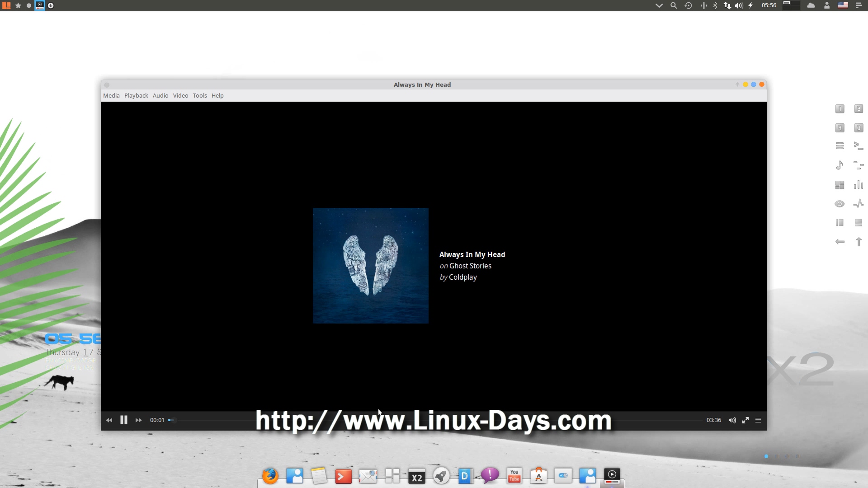Image resolution: width=868 pixels, height=488 pixels.
Task: Open the red terminal icon in the dock
Action: [343, 476]
